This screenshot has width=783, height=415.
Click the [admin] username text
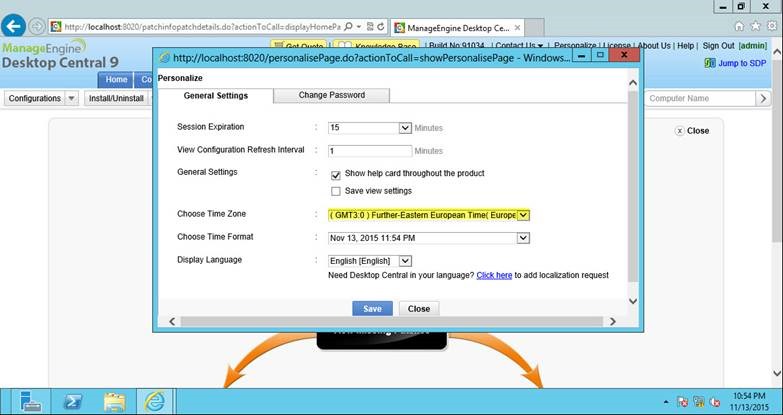[753, 45]
